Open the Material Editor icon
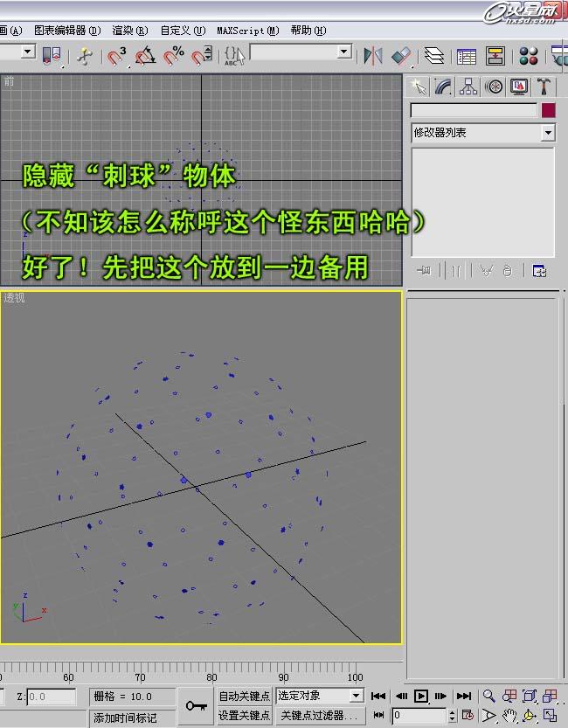The width and height of the screenshot is (568, 728). pyautogui.click(x=528, y=56)
